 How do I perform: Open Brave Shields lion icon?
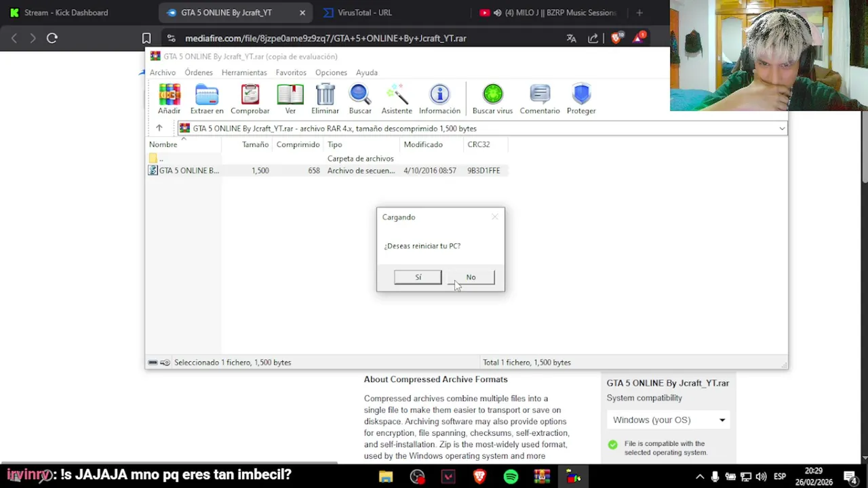click(616, 38)
